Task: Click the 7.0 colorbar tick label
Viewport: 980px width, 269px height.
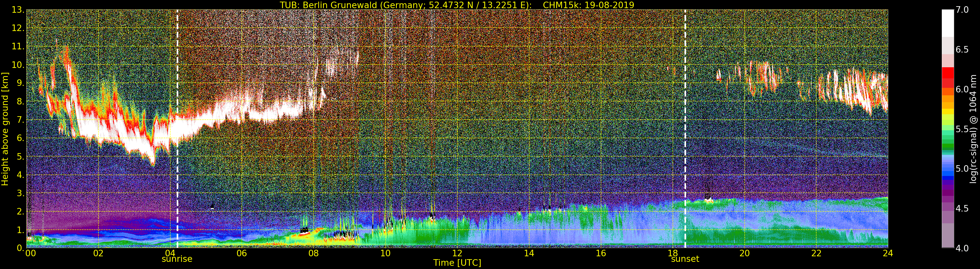Action: [x=962, y=10]
